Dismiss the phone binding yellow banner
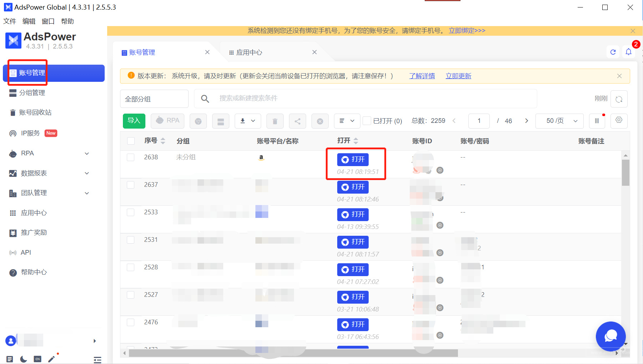This screenshot has height=364, width=643. tap(633, 31)
